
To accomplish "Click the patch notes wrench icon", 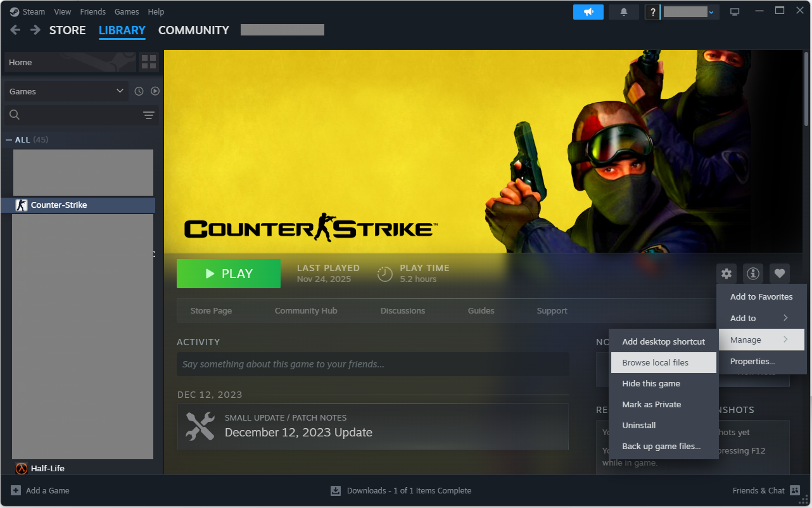I will point(200,426).
